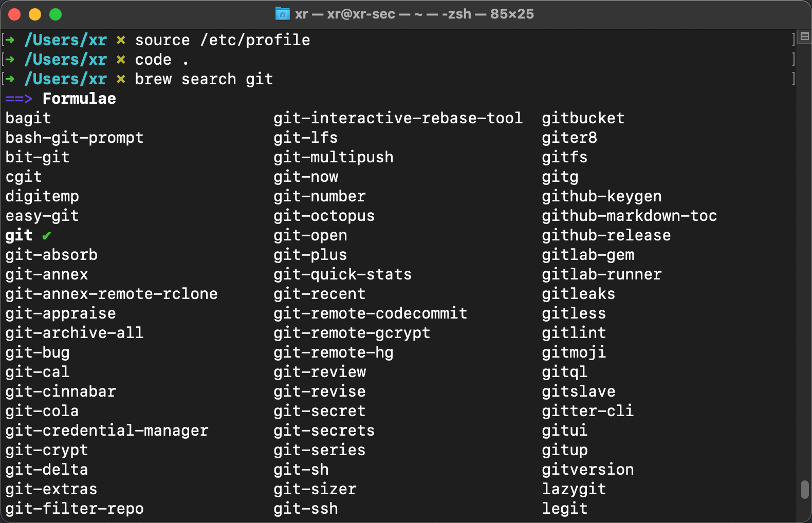Click the green checkmark next to git
812x523 pixels.
(x=47, y=235)
